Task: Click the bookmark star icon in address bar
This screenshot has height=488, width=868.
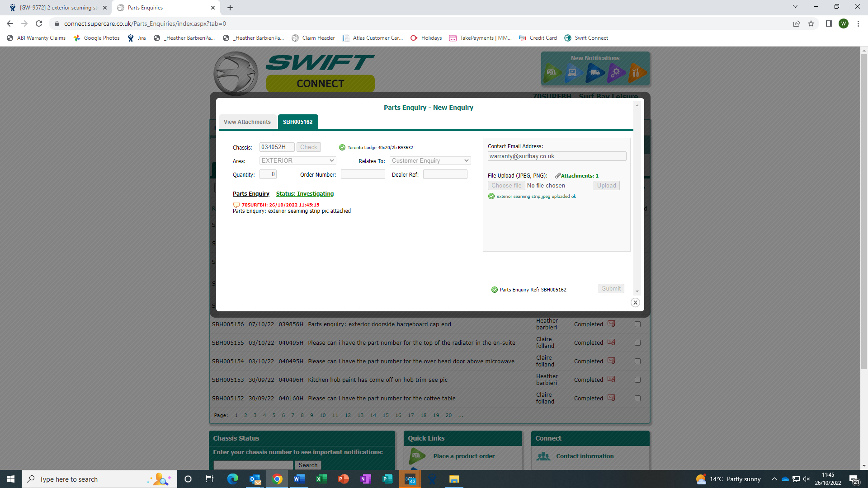Action: pyautogui.click(x=811, y=23)
